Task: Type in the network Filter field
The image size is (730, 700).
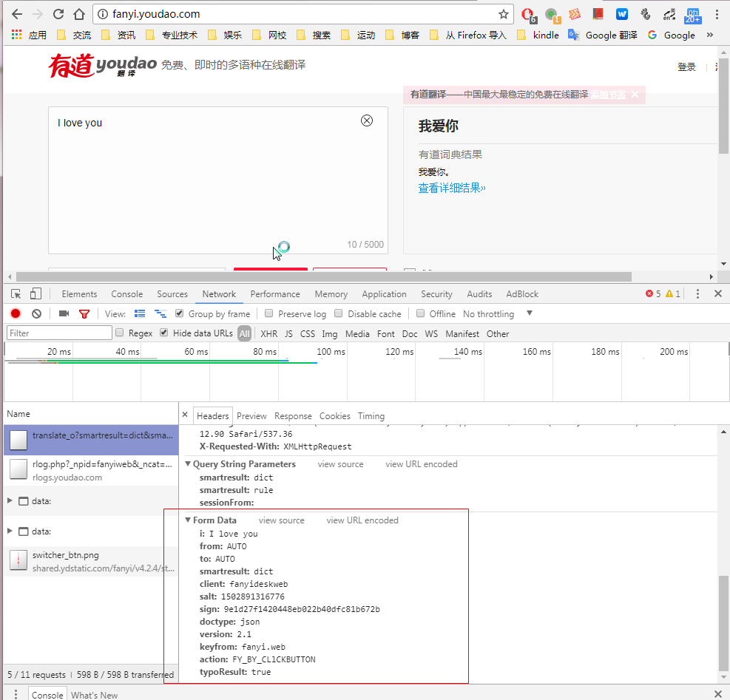Action: pos(59,333)
